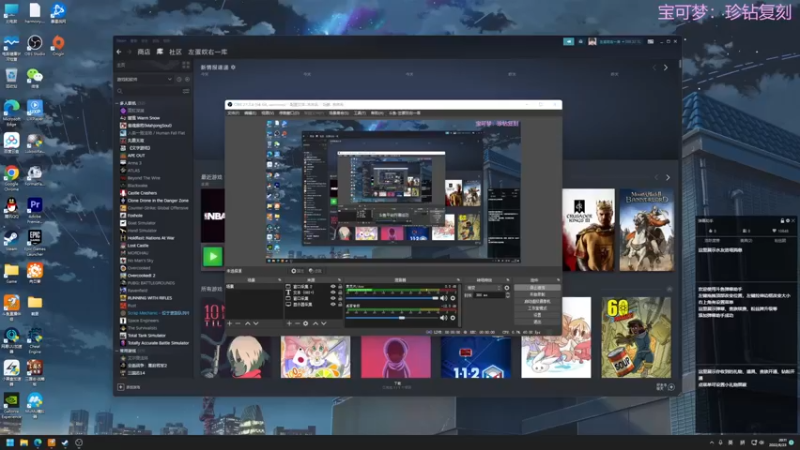The width and height of the screenshot is (800, 450).
Task: Click OBS exit button in controls
Action: [537, 322]
